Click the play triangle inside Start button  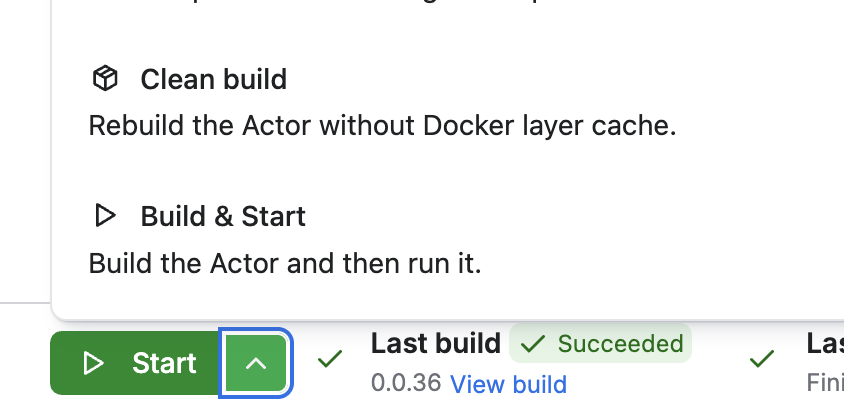(94, 364)
